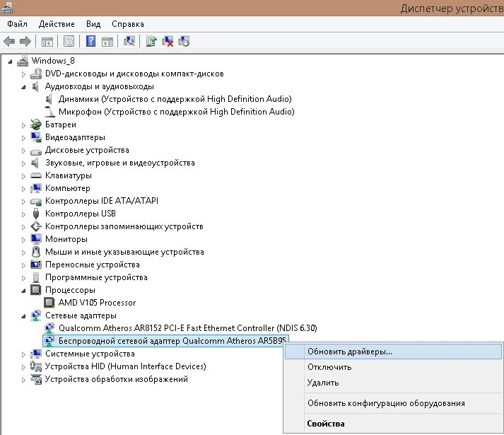Click the Windows_8 computer icon

(23, 61)
